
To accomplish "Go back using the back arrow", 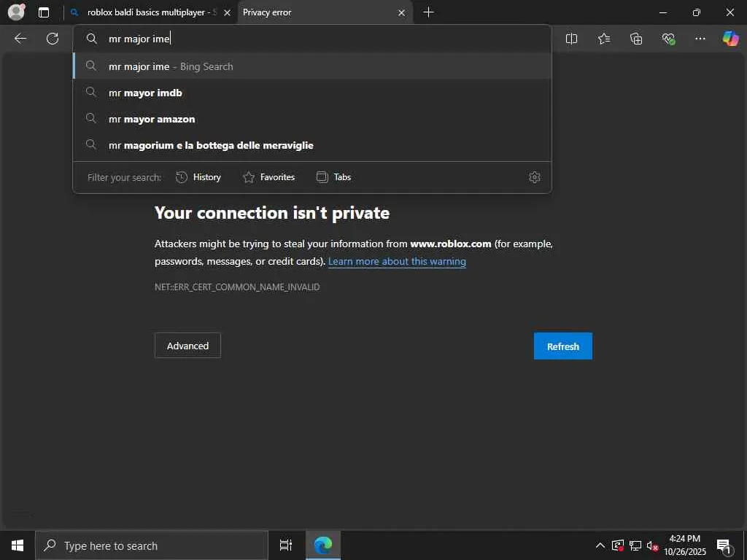I will [x=20, y=39].
